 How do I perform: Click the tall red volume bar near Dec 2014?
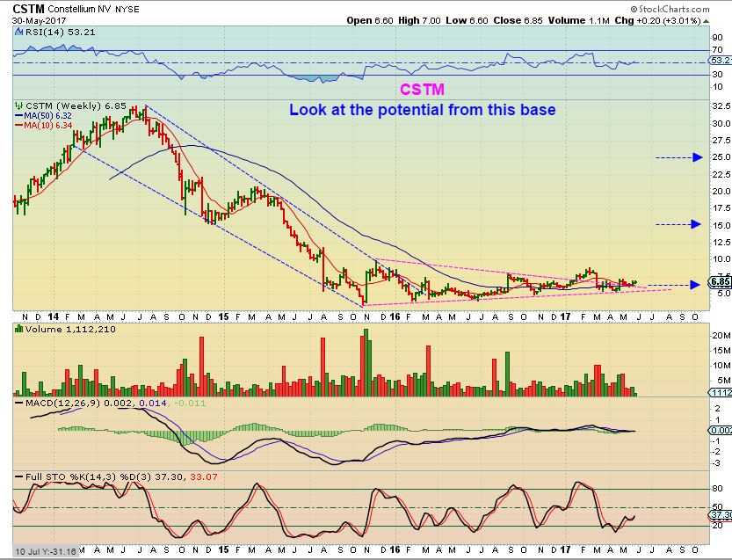pos(202,367)
